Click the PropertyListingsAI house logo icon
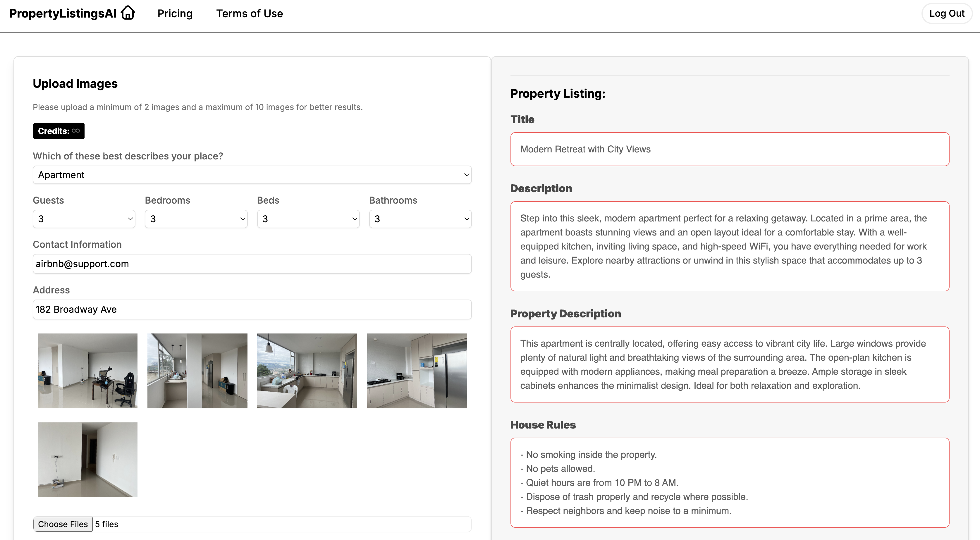 point(128,13)
